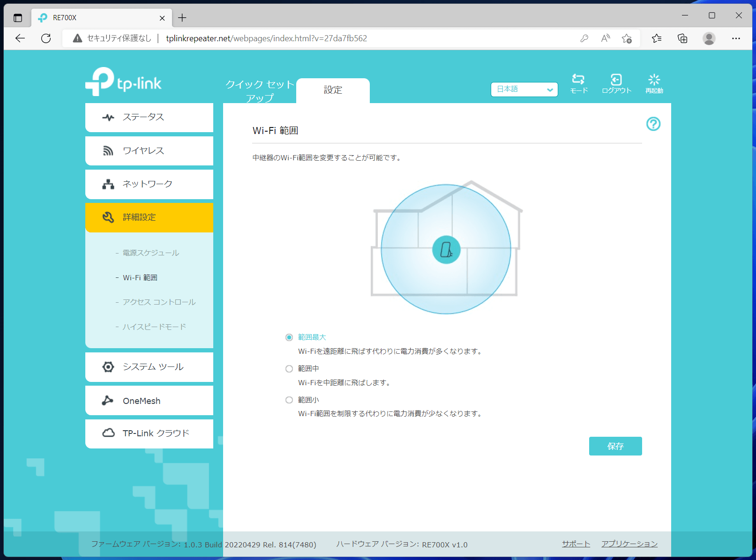Switch to クイック セットアップ tab

click(x=260, y=91)
